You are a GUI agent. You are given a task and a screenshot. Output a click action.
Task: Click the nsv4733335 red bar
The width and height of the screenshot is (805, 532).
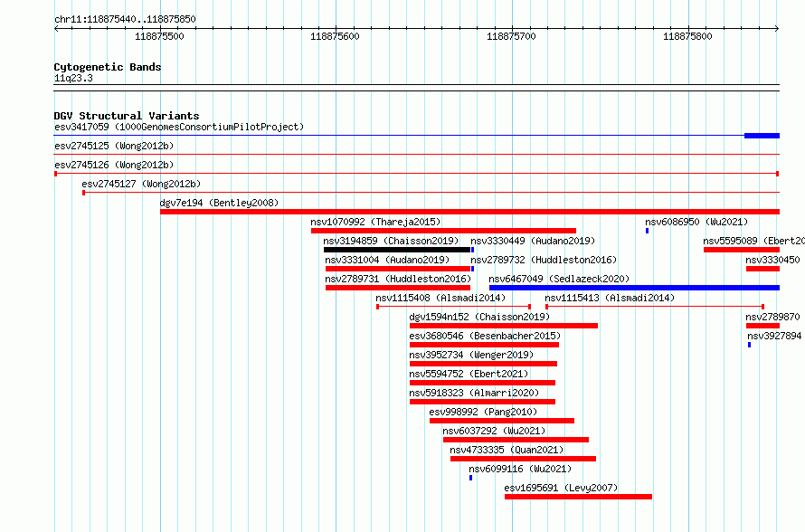pyautogui.click(x=523, y=459)
